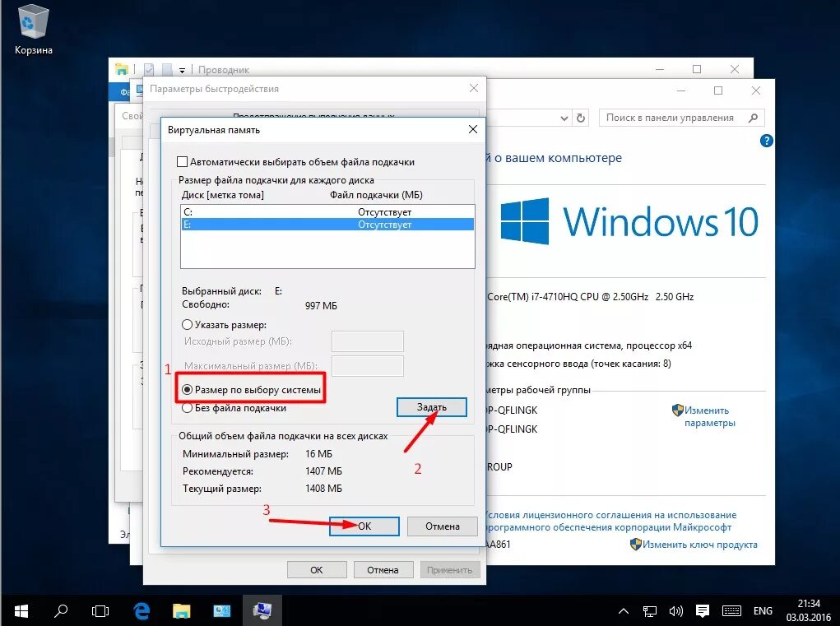Click Explorer quick access toolbar dropdown arrow
The image size is (840, 626).
point(182,70)
